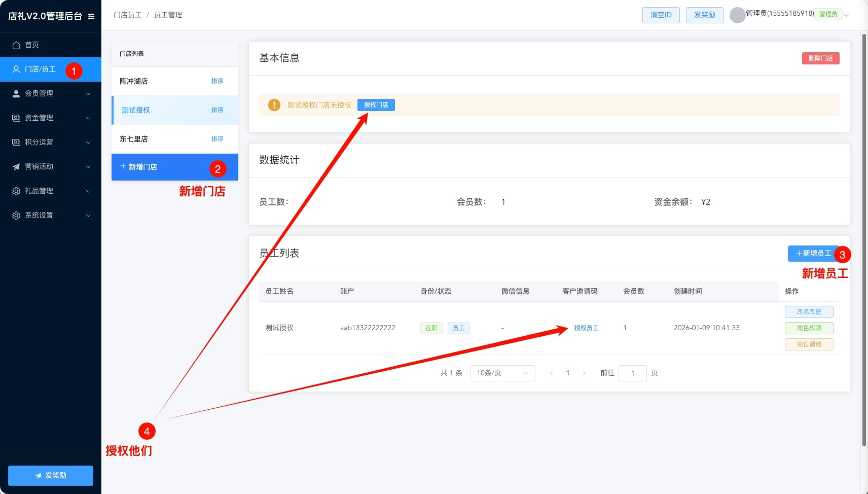
Task: Click the vertical scrollbar on right edge
Action: coord(864,238)
